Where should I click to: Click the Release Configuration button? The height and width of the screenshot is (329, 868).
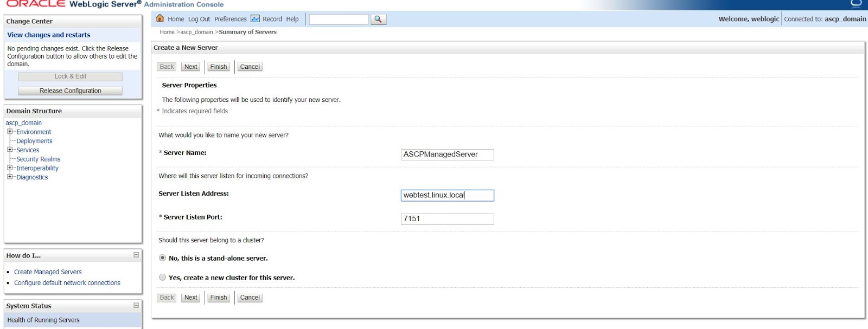[70, 91]
